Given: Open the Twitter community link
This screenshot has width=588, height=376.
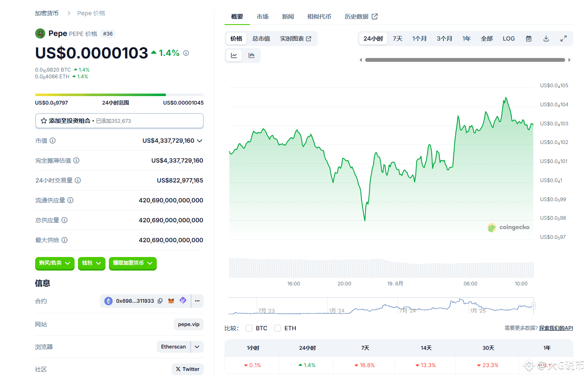Looking at the screenshot, I should (x=188, y=369).
